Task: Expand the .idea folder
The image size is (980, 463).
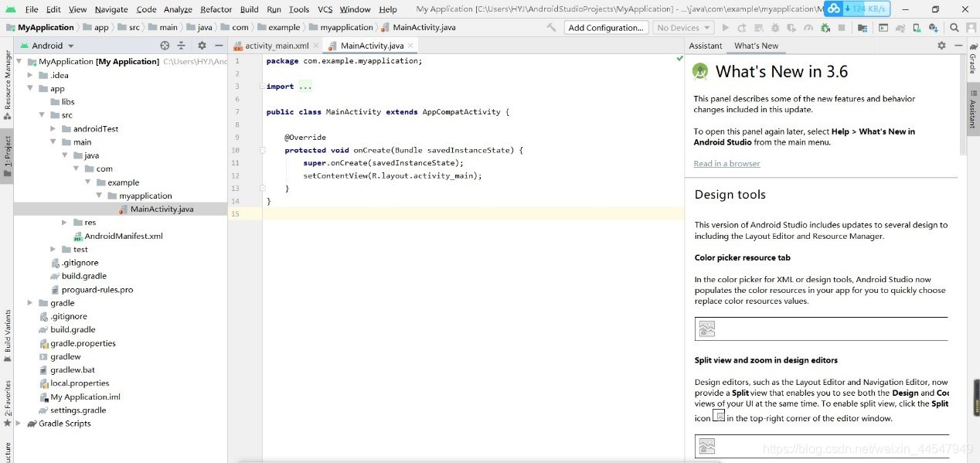Action: tap(31, 75)
